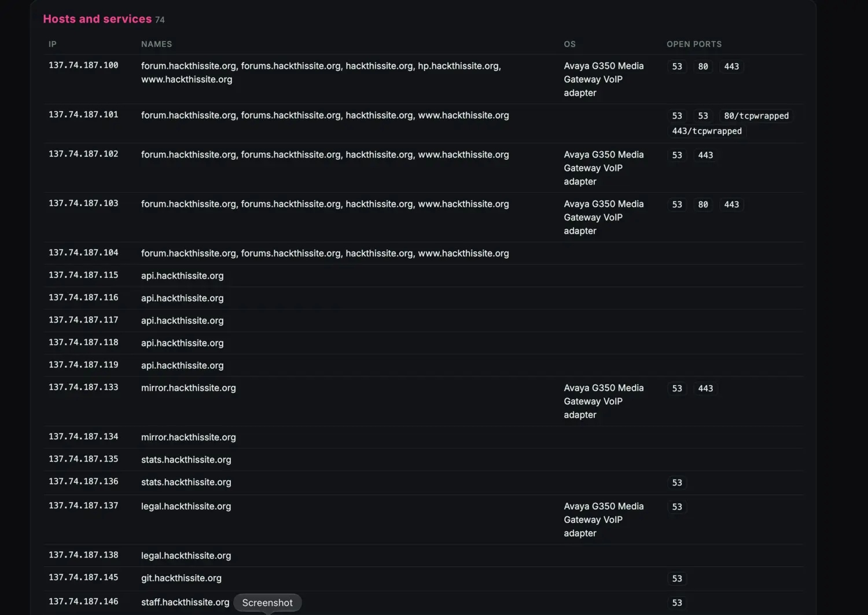
Task: Click IP address 137.74.187.146
Action: point(83,602)
